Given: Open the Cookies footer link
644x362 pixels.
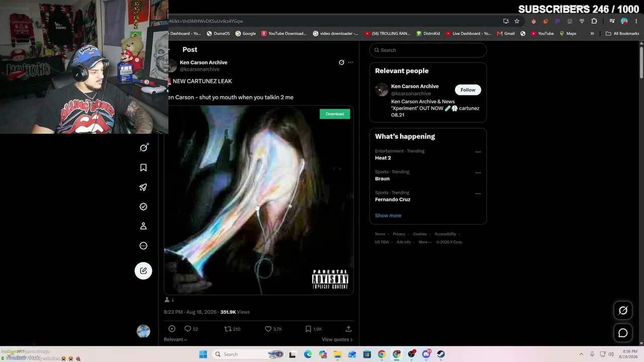Looking at the screenshot, I should tap(420, 234).
